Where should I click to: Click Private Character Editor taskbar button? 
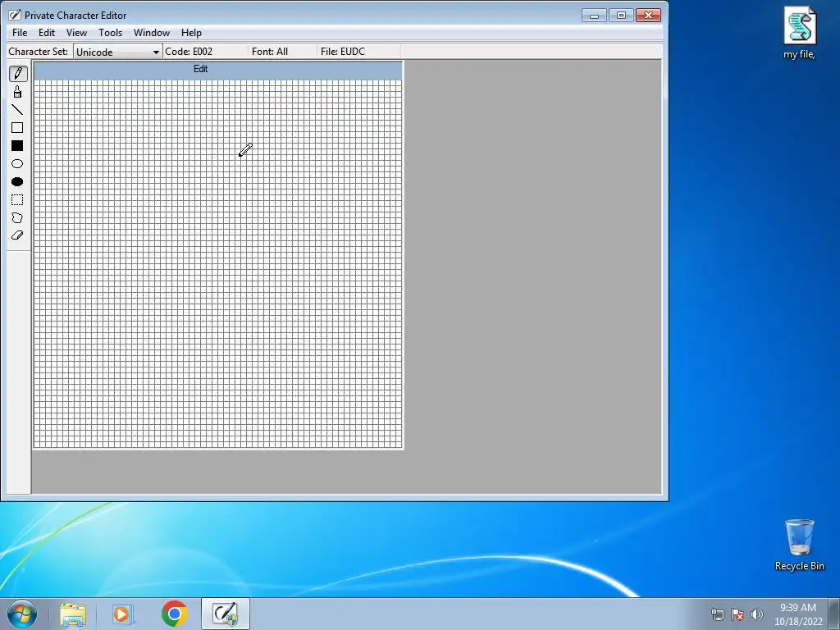click(x=226, y=614)
